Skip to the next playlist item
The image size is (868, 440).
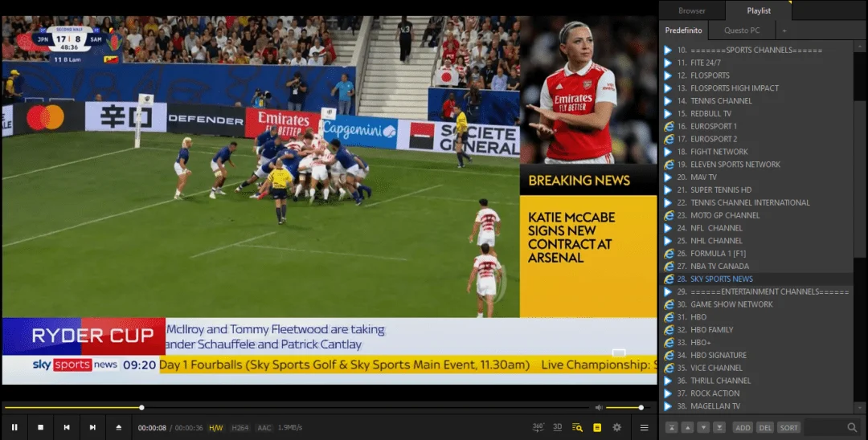[x=92, y=427]
